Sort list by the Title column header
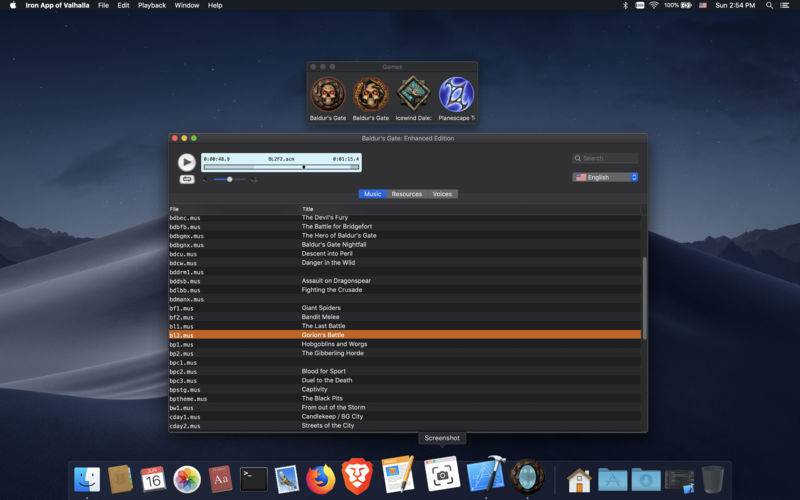The image size is (800, 500). click(x=308, y=209)
